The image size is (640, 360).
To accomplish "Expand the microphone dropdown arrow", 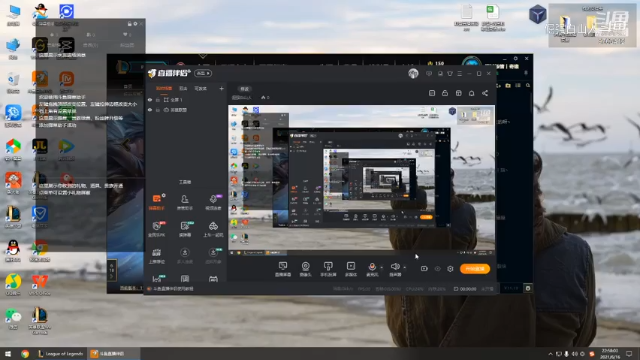I will [x=382, y=267].
